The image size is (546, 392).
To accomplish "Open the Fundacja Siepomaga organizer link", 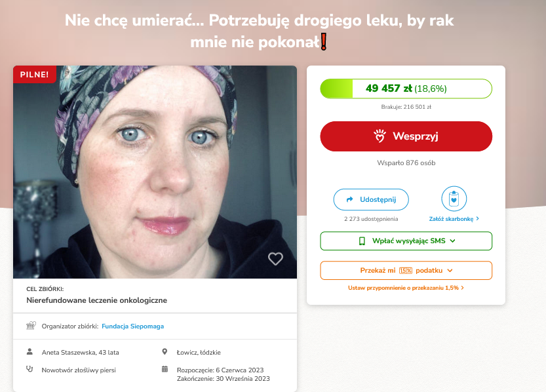I will [x=132, y=326].
